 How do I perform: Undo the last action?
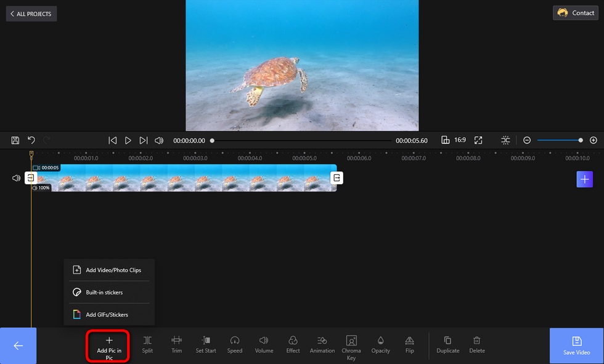(x=31, y=140)
